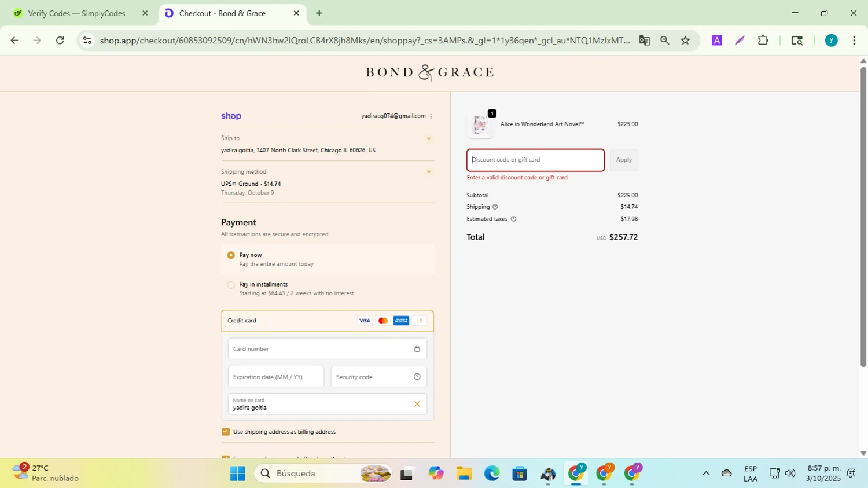This screenshot has height=488, width=868.
Task: Open Microsoft Edge from the taskbar
Action: 492,474
